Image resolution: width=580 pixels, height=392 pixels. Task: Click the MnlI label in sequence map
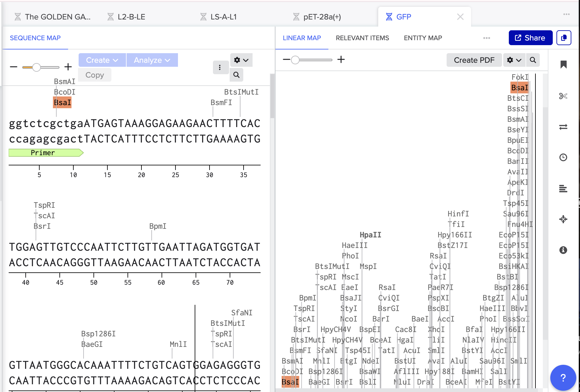(178, 344)
